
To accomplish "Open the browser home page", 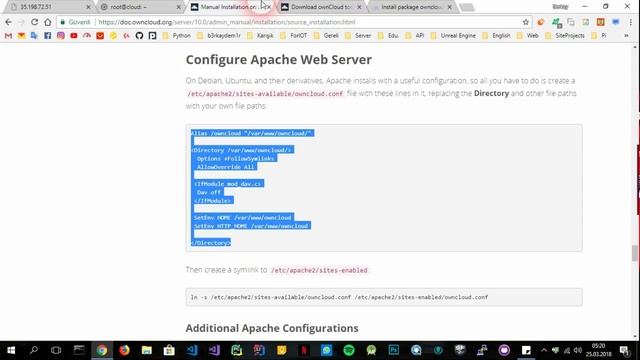I will pos(48,22).
